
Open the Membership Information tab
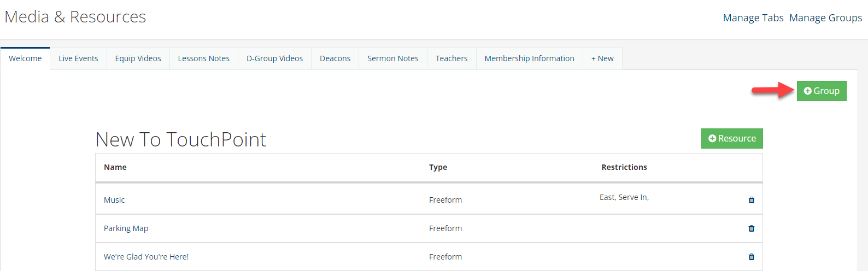[529, 58]
